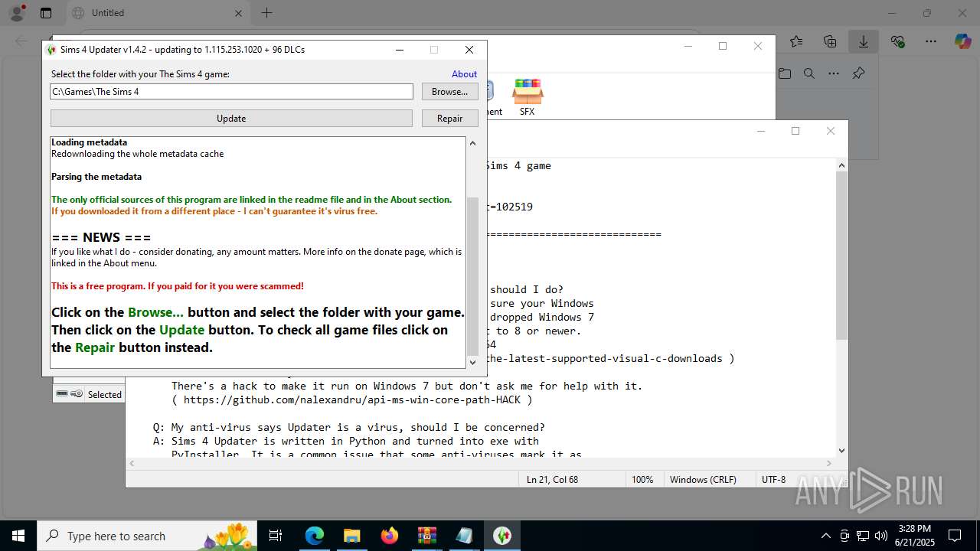Open Edge Favorites star icon
This screenshot has height=551, width=980.
[796, 41]
